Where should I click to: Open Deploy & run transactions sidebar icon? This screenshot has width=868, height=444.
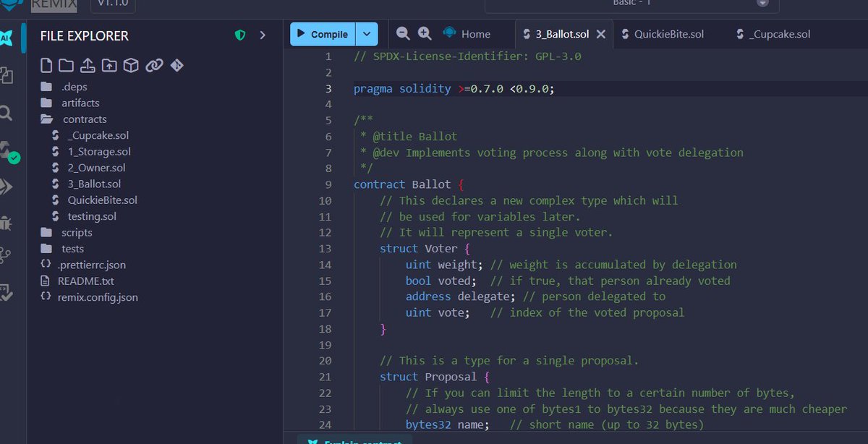point(7,187)
